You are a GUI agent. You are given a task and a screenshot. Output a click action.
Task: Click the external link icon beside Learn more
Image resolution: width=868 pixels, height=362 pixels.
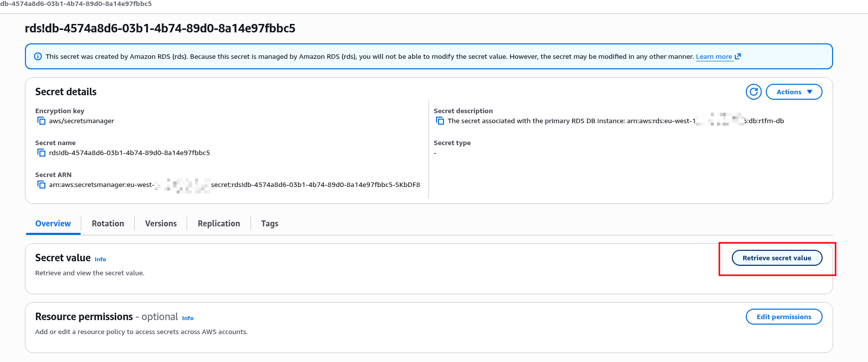pyautogui.click(x=738, y=56)
